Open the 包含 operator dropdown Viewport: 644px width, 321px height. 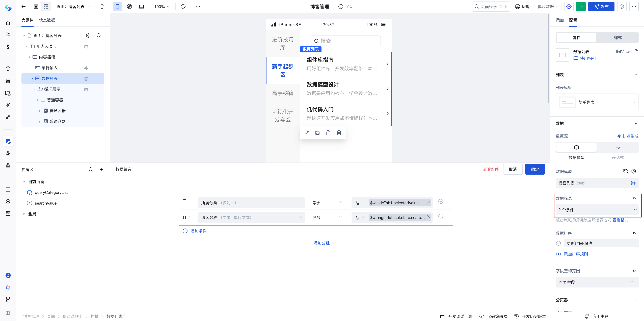pyautogui.click(x=327, y=217)
